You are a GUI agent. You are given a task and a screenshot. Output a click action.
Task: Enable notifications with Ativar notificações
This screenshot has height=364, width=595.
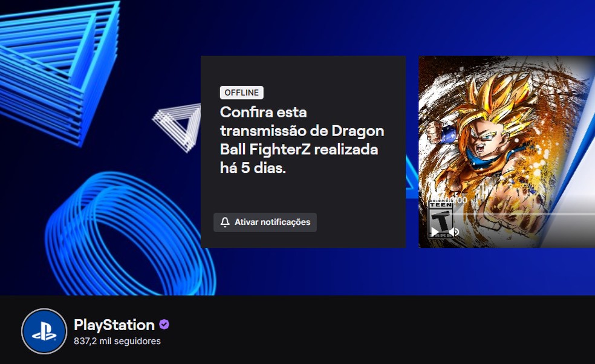pos(265,222)
